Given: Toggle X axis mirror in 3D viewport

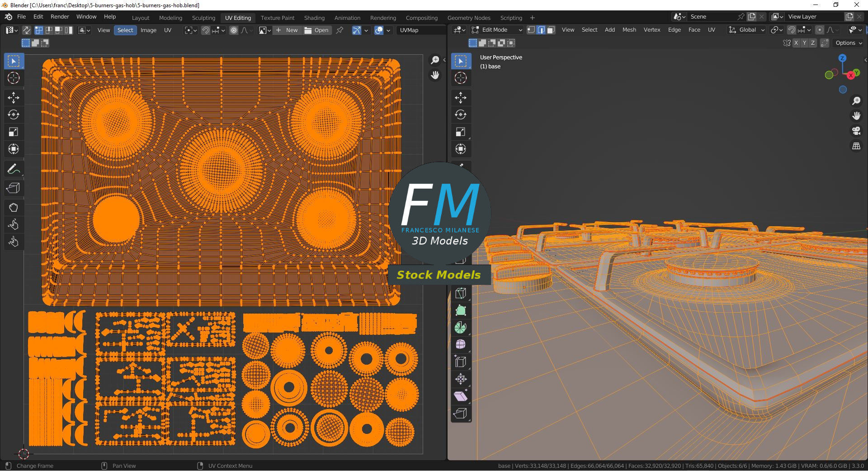Looking at the screenshot, I should point(796,43).
